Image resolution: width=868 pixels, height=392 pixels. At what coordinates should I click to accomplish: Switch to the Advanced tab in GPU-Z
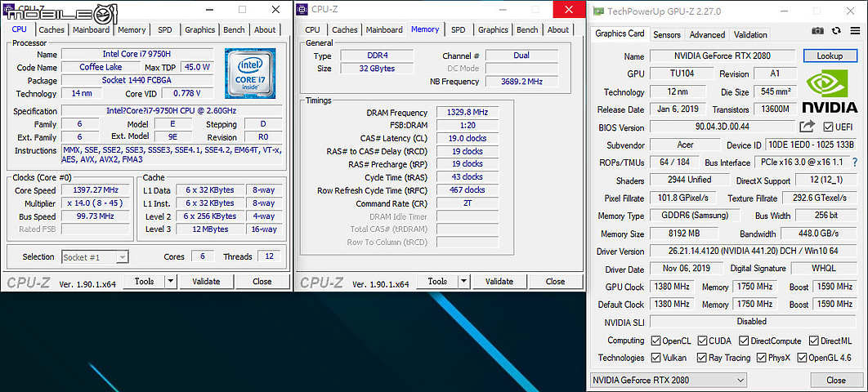tap(707, 34)
